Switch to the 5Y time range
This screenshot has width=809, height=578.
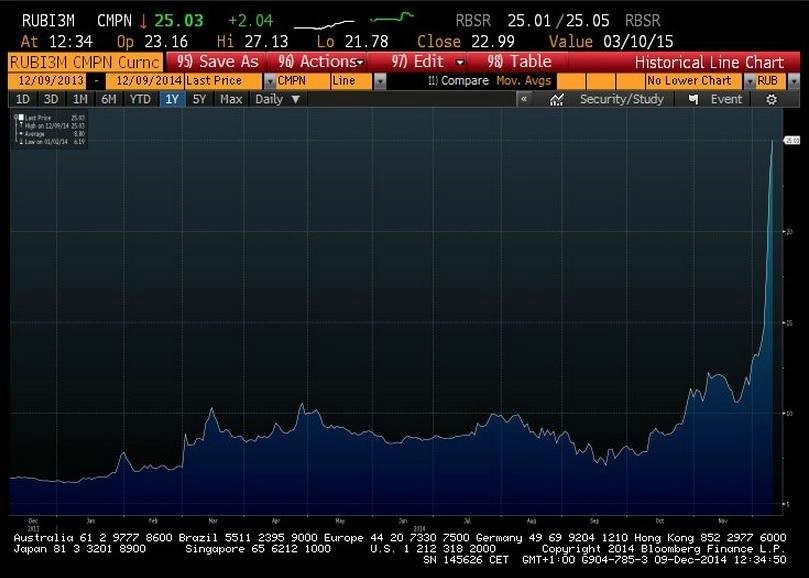point(199,99)
